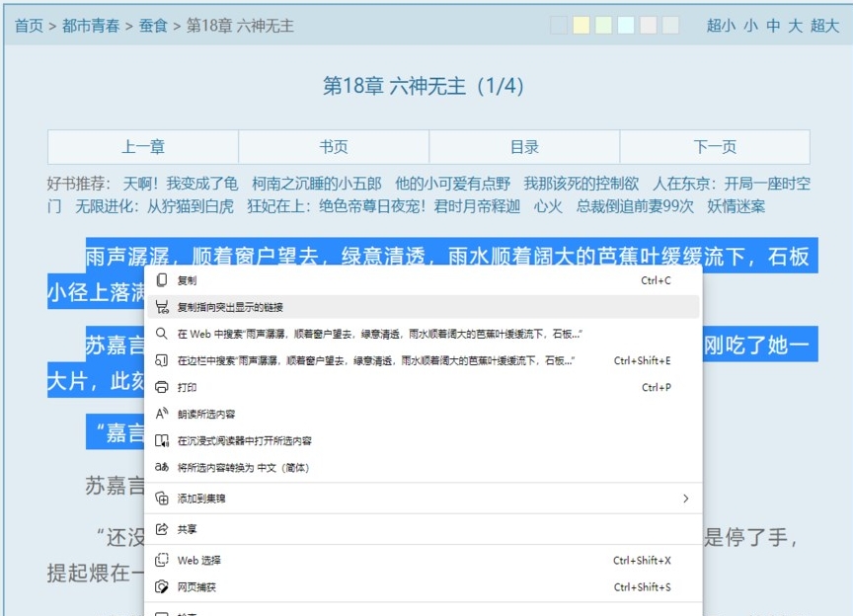Click the Print icon in the context menu
This screenshot has width=853, height=616.
click(161, 387)
